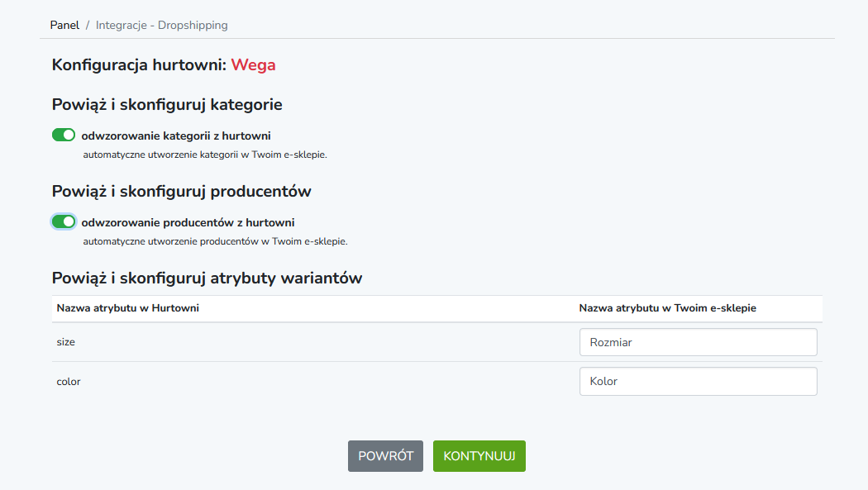This screenshot has width=868, height=490.
Task: Click the POWRÓT button
Action: 385,456
